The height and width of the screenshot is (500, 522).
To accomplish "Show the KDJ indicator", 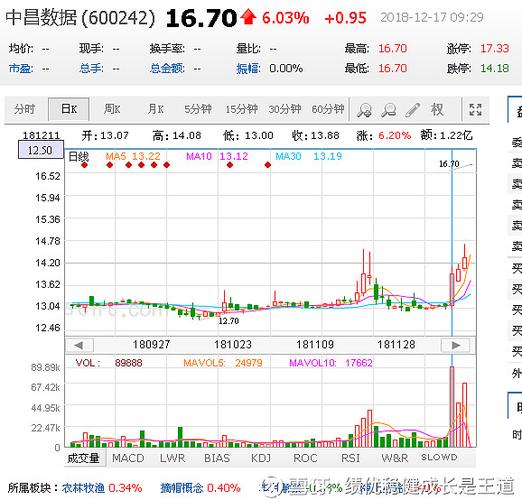I will (261, 458).
